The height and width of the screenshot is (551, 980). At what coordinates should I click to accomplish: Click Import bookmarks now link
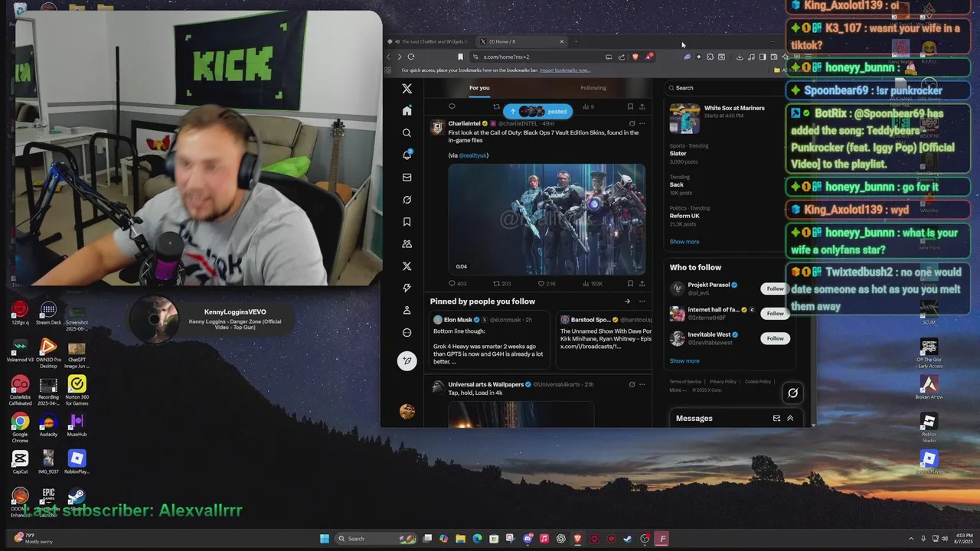coord(564,70)
